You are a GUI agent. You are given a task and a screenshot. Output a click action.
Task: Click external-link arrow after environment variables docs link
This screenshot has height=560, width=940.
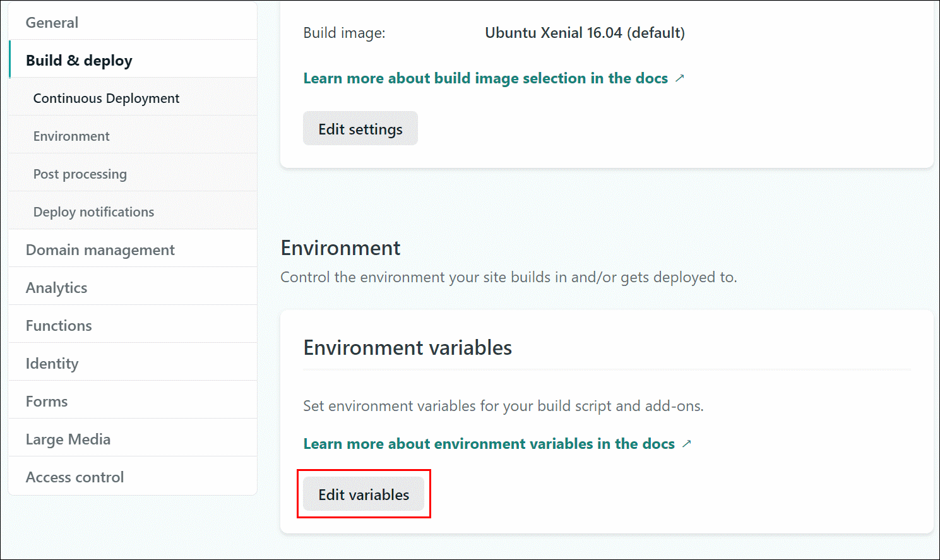point(687,444)
